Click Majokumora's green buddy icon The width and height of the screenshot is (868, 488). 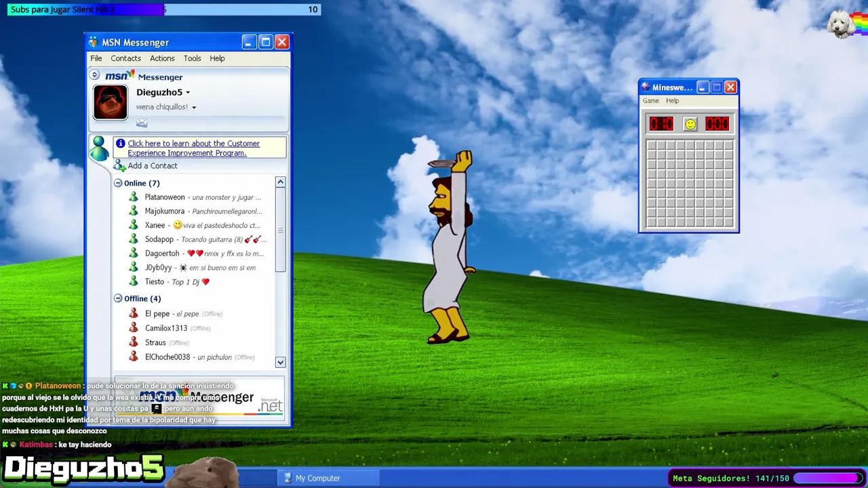tap(134, 211)
